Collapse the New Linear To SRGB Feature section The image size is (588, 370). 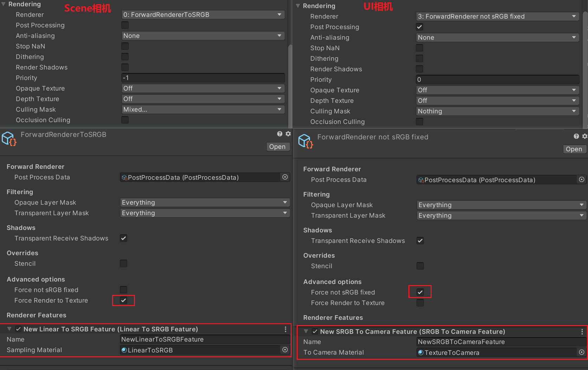coord(9,329)
